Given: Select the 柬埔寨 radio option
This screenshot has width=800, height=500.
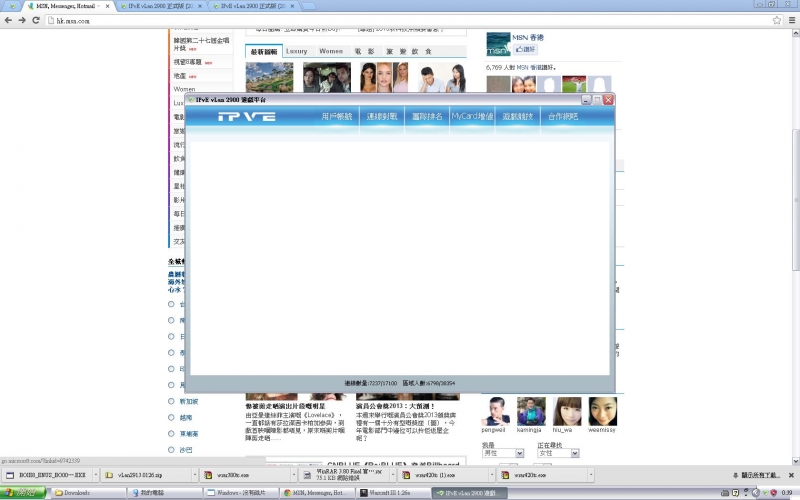Looking at the screenshot, I should [171, 434].
